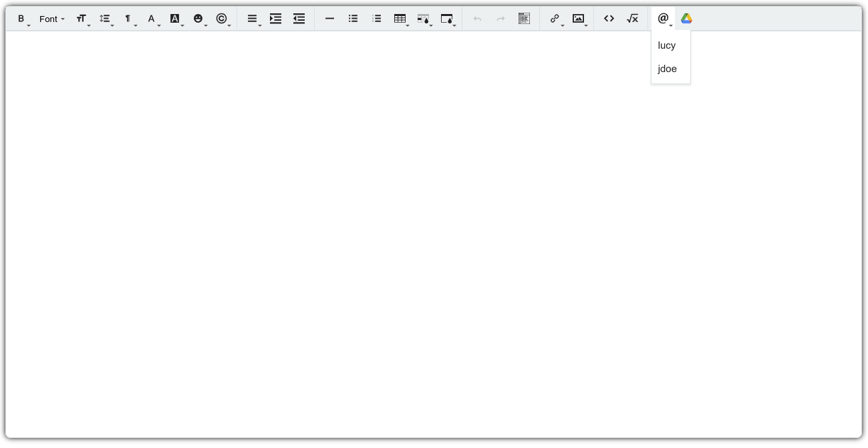Close the @ mention dropdown

664,19
